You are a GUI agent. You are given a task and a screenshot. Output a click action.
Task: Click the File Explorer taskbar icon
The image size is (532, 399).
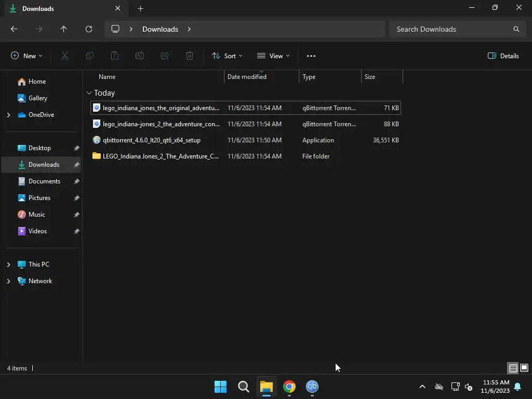(267, 387)
